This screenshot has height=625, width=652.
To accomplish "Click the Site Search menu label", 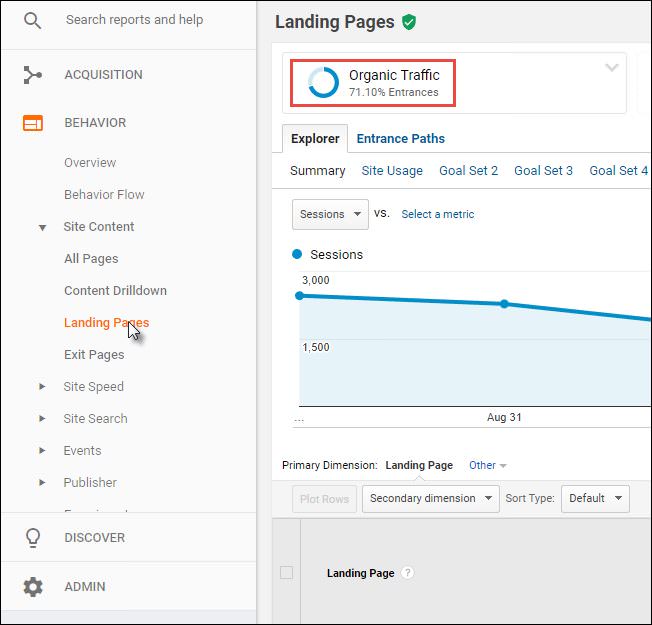I will (95, 418).
